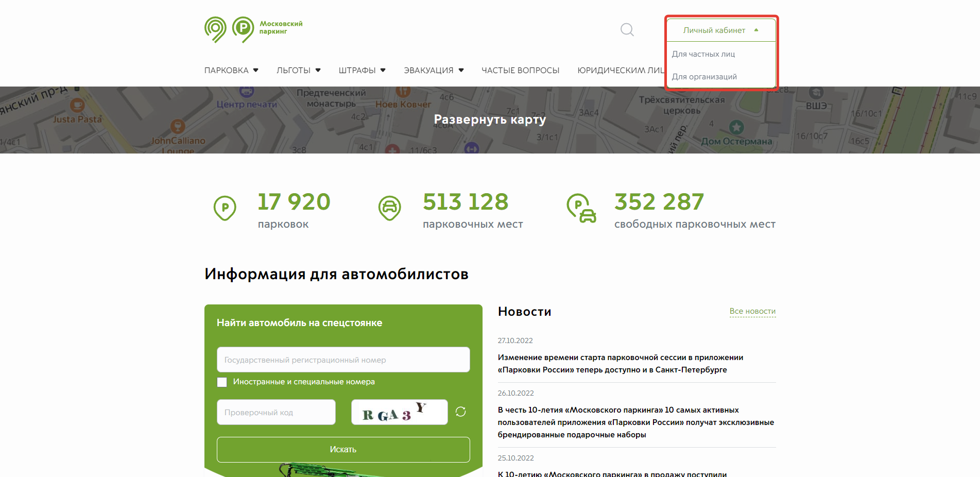
Task: Select Для организаций option
Action: [x=704, y=77]
